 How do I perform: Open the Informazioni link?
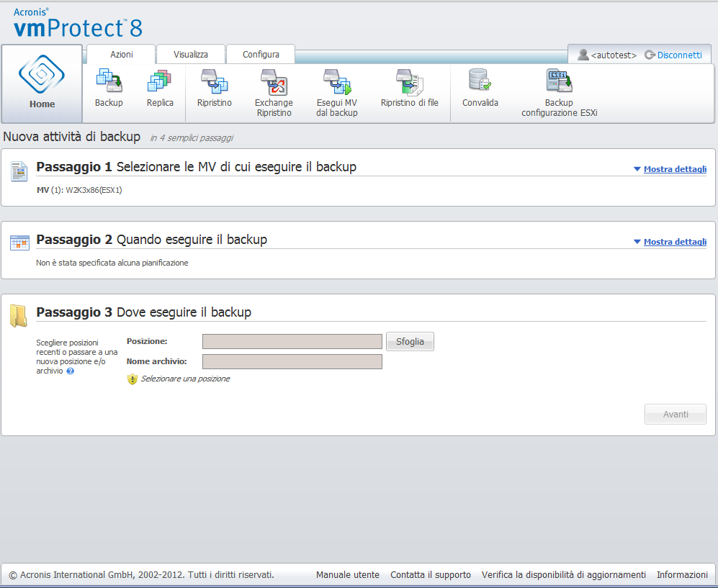[682, 575]
